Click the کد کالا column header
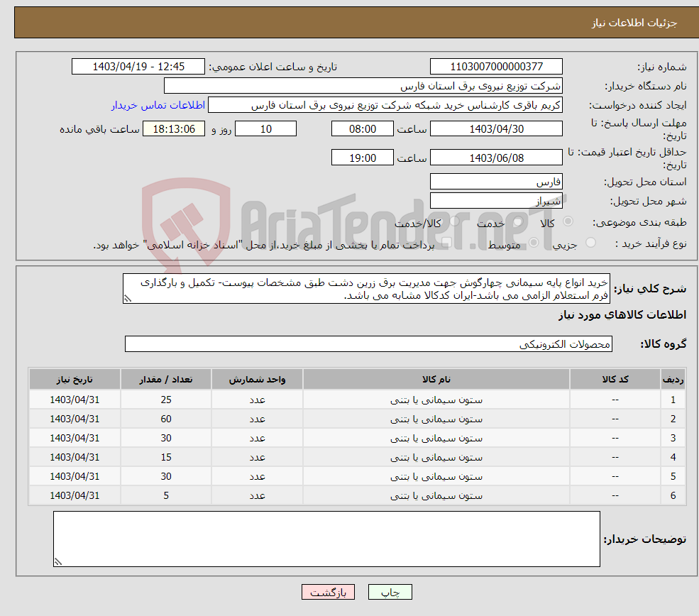The height and width of the screenshot is (616, 699). coord(615,379)
